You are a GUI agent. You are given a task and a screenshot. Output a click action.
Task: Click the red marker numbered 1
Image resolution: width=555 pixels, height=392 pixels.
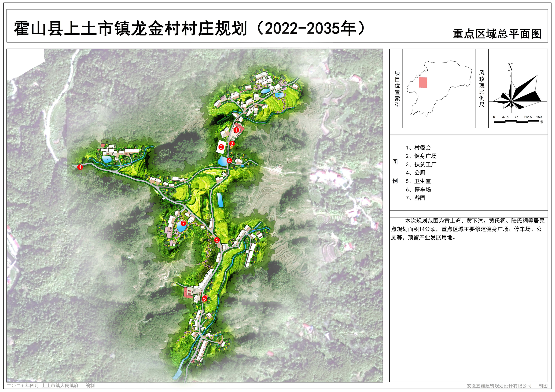pos(236,130)
